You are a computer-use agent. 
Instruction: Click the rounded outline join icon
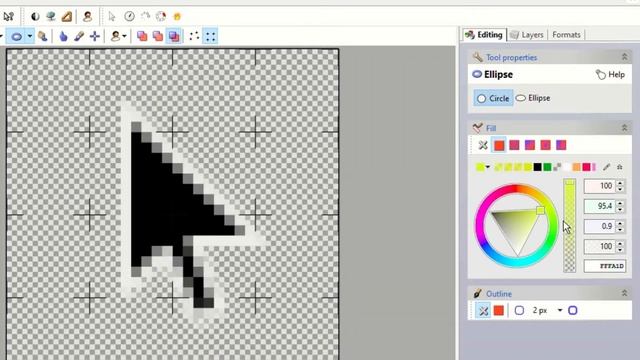click(519, 311)
